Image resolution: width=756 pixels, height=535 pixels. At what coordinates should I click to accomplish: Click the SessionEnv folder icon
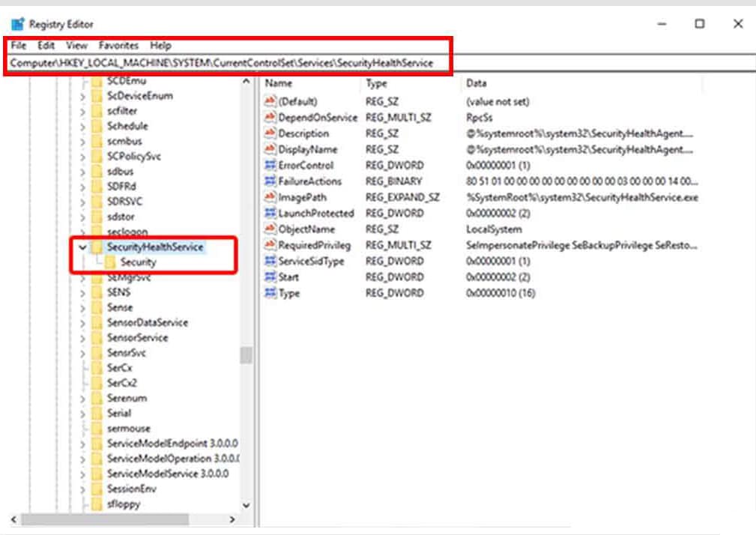tap(97, 489)
